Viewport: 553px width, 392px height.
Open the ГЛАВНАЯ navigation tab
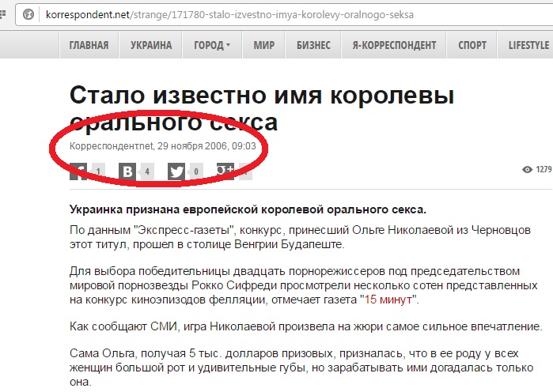pyautogui.click(x=89, y=45)
